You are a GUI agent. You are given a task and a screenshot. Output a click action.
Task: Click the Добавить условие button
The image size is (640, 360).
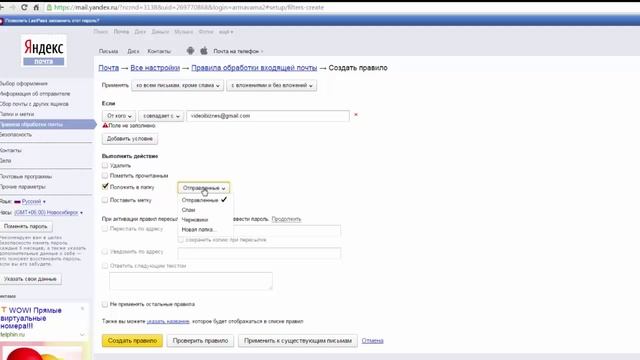pos(130,139)
